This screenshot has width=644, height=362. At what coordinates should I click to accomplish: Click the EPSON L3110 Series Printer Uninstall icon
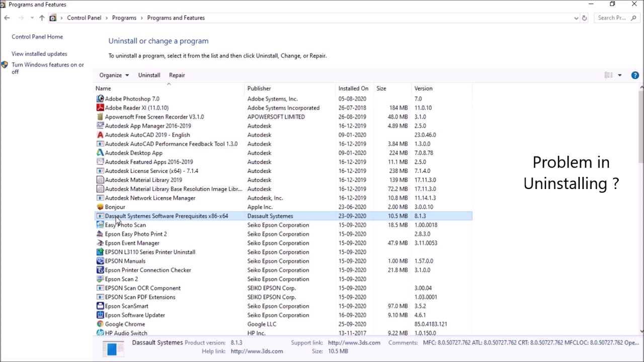coord(100,252)
